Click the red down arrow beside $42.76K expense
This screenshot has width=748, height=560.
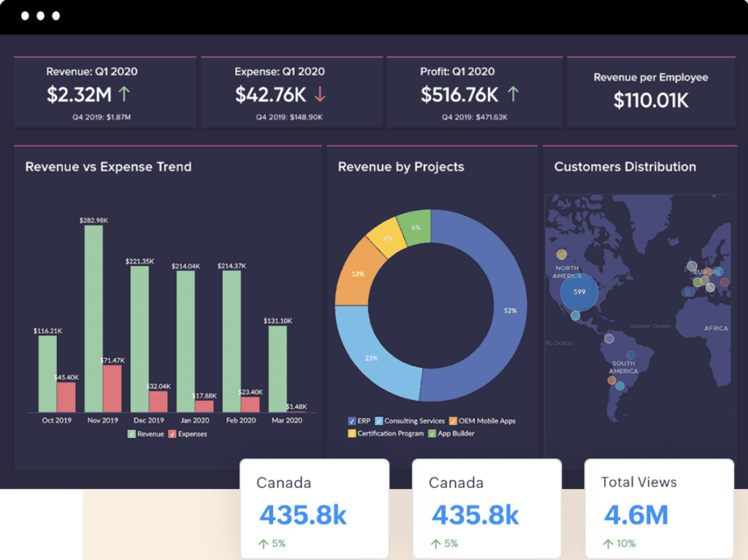[320, 94]
